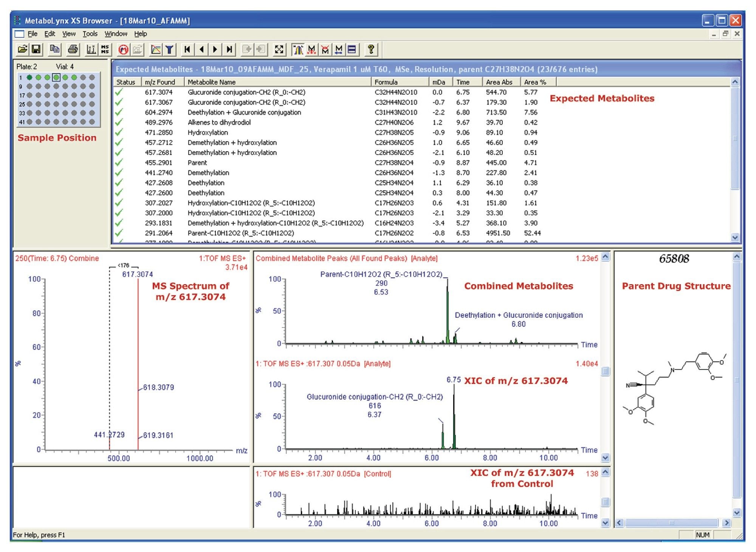756x552 pixels.
Task: Click the greyed export report icon
Action: [x=247, y=49]
